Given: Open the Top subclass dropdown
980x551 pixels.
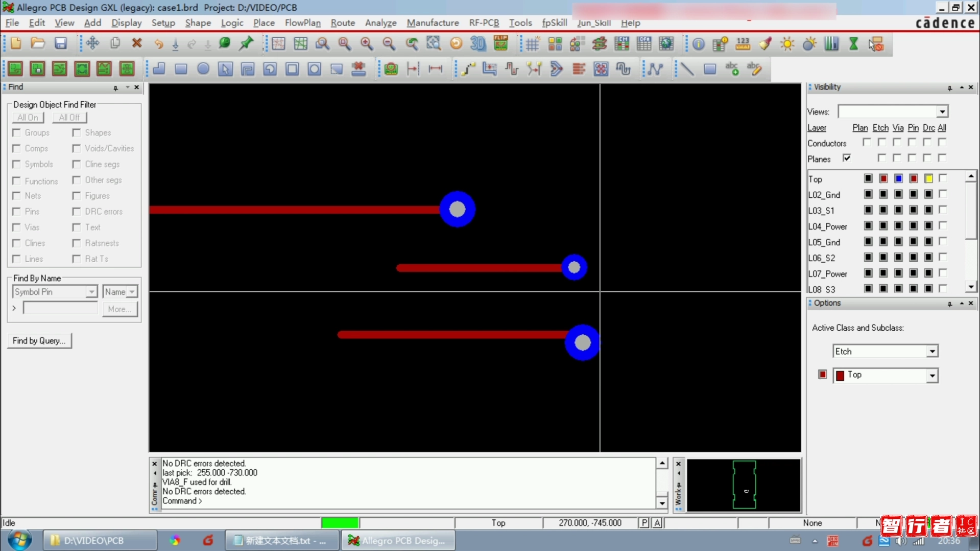Looking at the screenshot, I should point(932,376).
